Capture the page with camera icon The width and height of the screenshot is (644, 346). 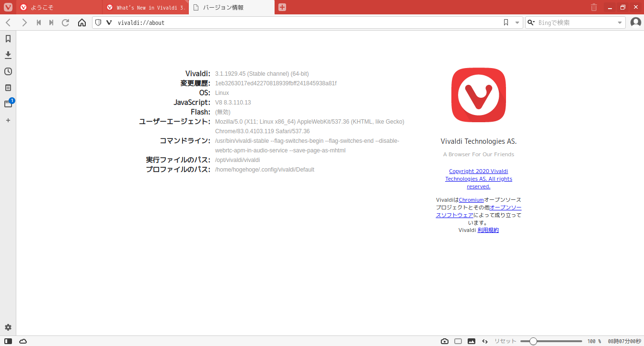(x=445, y=341)
